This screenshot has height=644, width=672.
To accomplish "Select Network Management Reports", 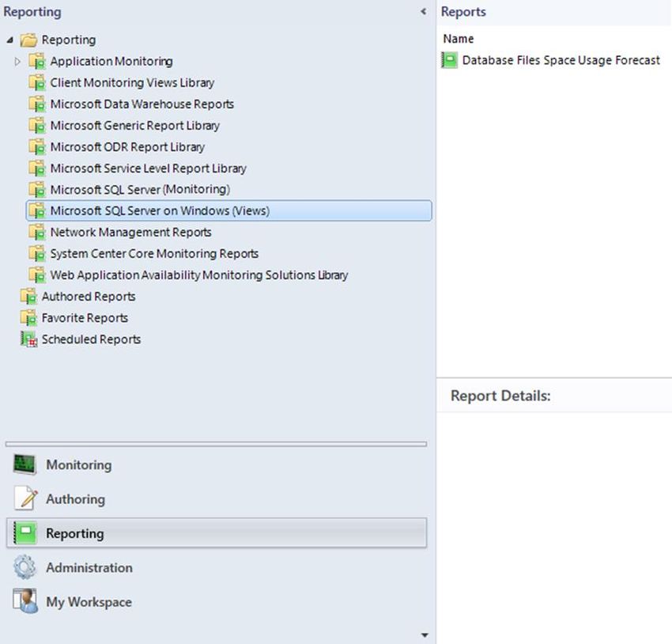I will click(130, 233).
